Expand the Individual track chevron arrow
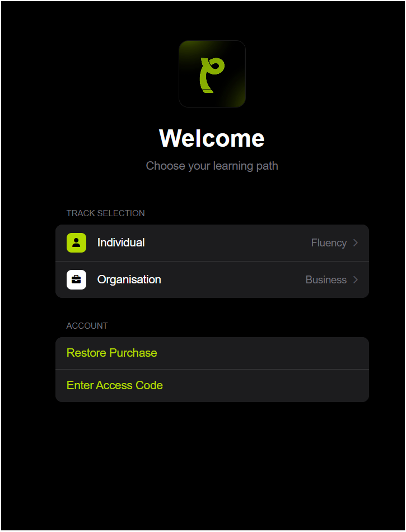Image resolution: width=406 pixels, height=532 pixels. (356, 242)
